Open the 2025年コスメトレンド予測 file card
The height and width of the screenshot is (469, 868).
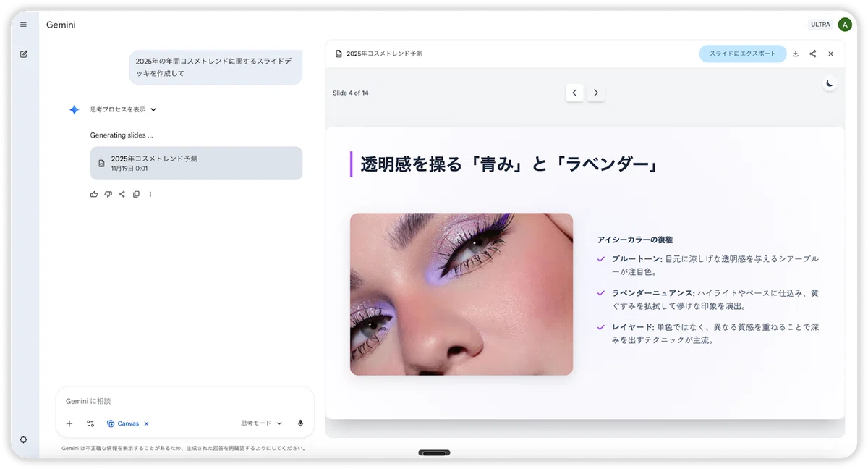[x=196, y=163]
